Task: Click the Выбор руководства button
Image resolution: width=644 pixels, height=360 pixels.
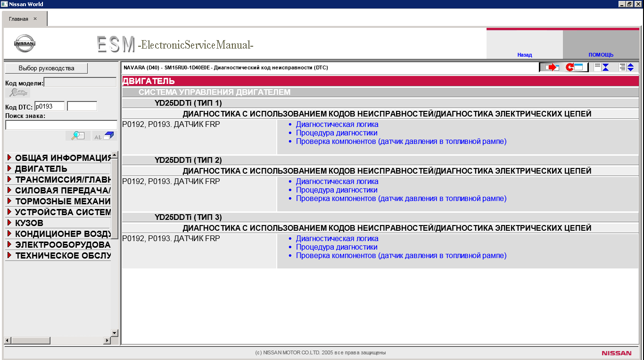Action: (x=46, y=68)
